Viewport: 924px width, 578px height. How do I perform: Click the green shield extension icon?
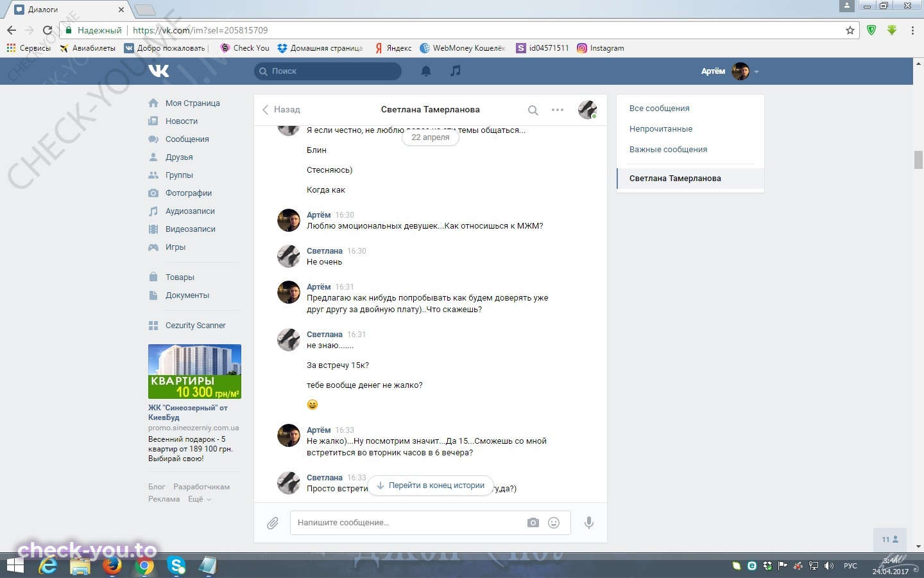[871, 30]
